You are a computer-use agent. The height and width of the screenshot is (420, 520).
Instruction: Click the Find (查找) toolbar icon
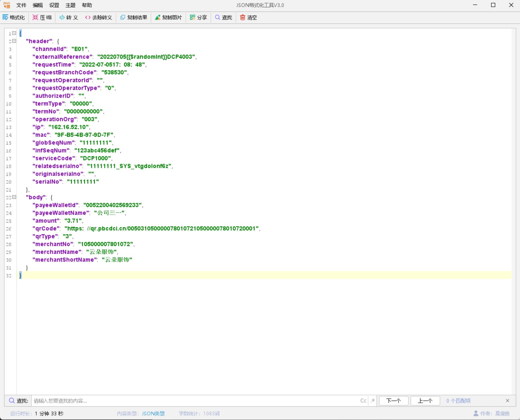[x=218, y=18]
